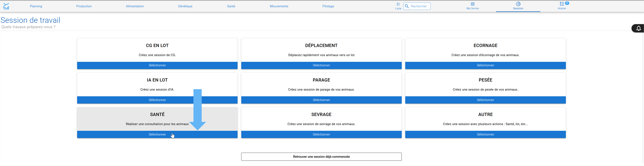Click the 'CG EN LOT' card title
Viewport: 644px width, 166px height.
[157, 46]
